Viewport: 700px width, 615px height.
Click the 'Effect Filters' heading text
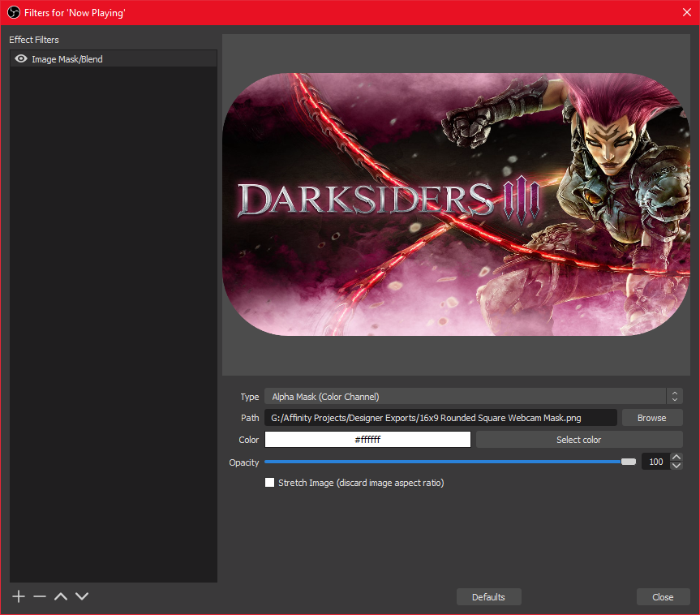pos(34,40)
